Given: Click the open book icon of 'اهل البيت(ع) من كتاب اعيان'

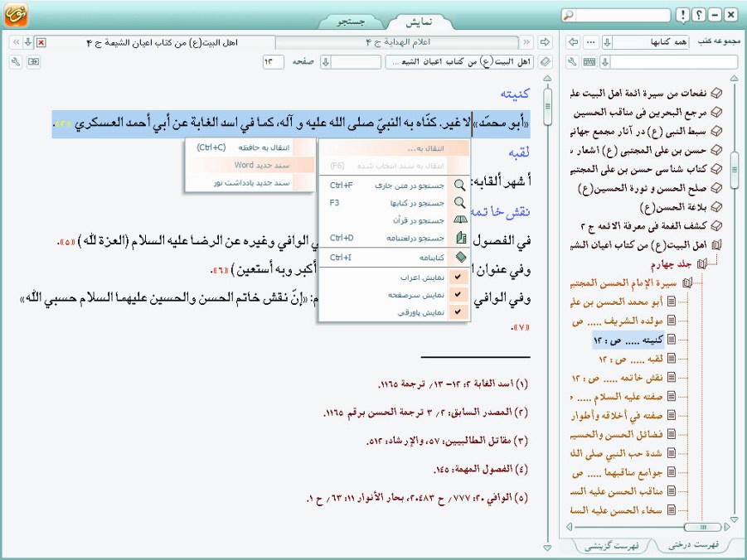Looking at the screenshot, I should tap(716, 245).
